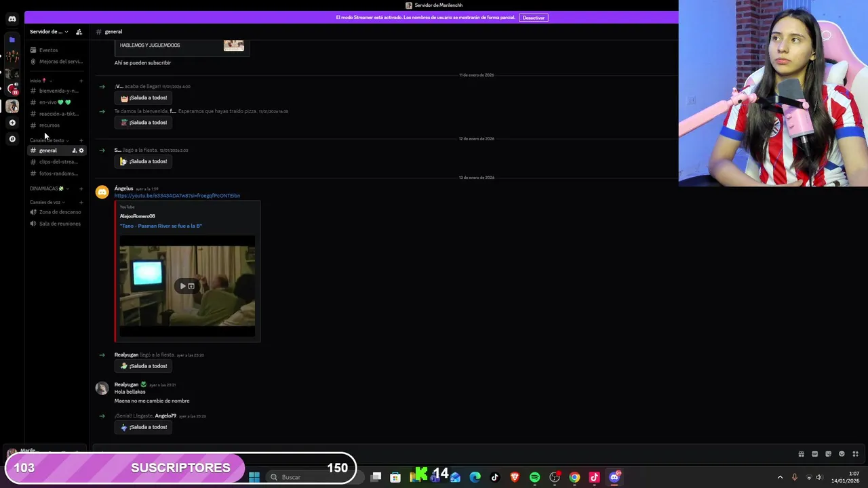
Task: Collapse Canales de texto category
Action: point(49,140)
